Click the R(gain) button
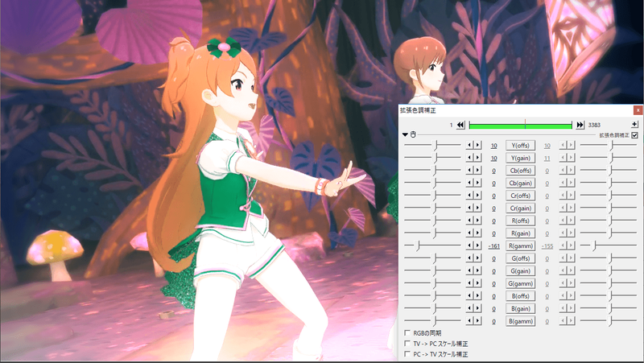The height and width of the screenshot is (363, 644). [x=520, y=233]
